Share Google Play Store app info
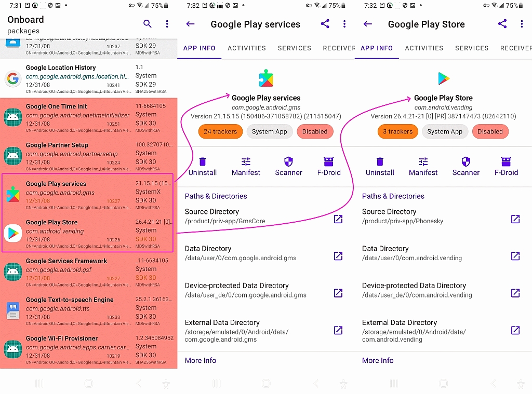 (x=502, y=24)
